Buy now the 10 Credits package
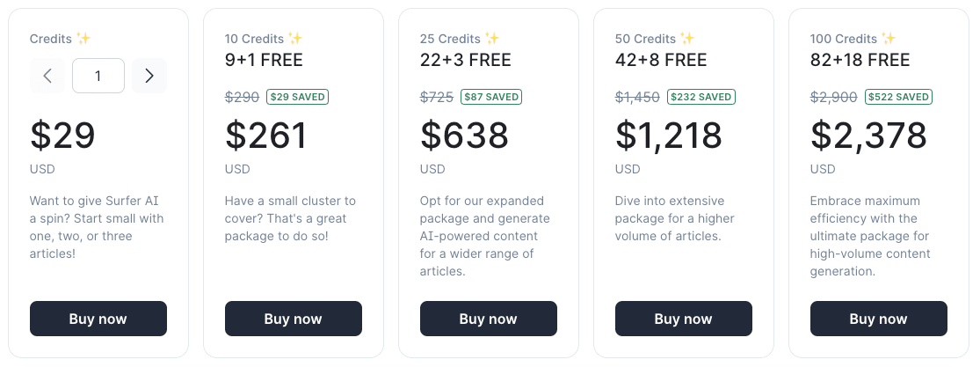 click(x=294, y=319)
